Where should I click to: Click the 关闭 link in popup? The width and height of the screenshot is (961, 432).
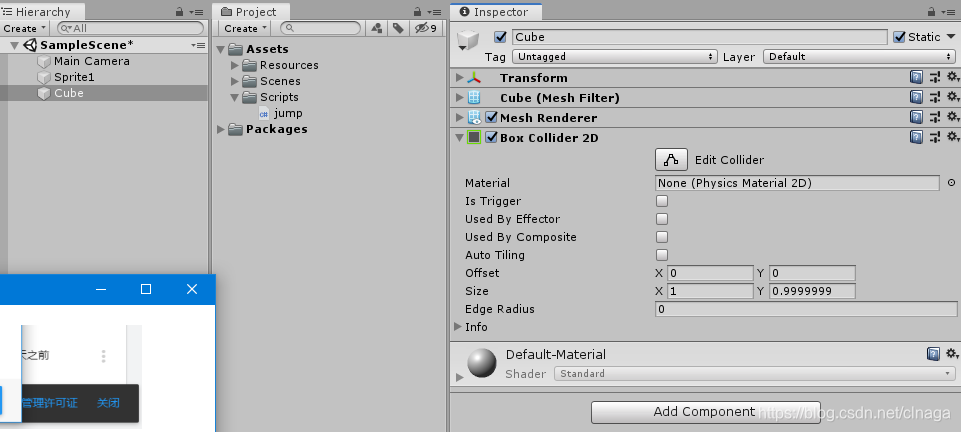(x=108, y=403)
